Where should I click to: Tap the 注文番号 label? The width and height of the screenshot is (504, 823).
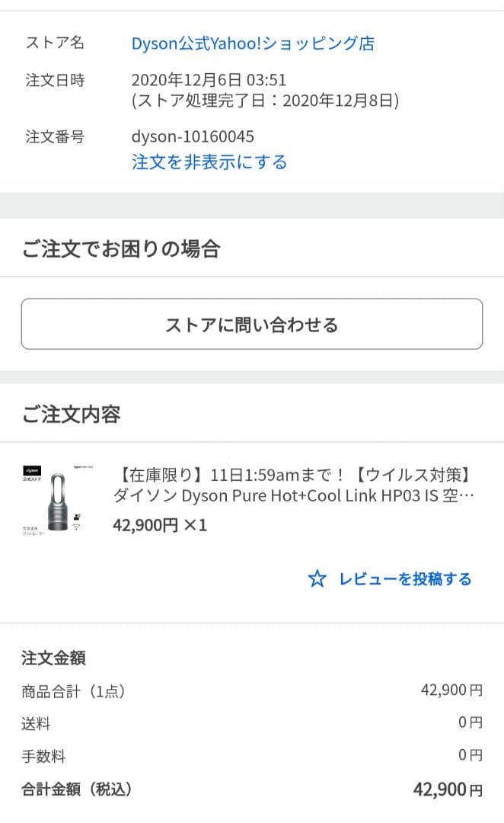point(46,137)
